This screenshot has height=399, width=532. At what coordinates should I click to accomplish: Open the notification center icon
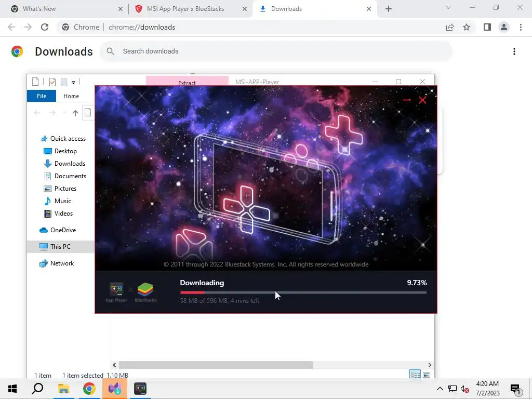click(x=515, y=389)
